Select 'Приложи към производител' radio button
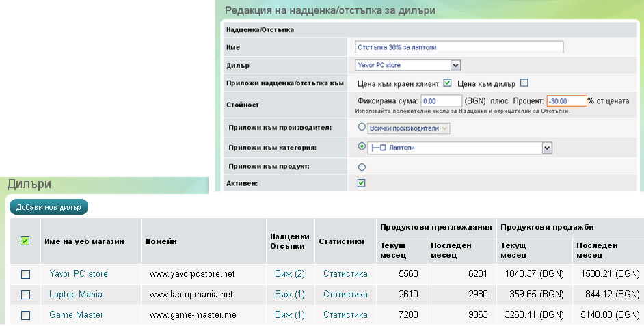This screenshot has width=644, height=326. 362,127
